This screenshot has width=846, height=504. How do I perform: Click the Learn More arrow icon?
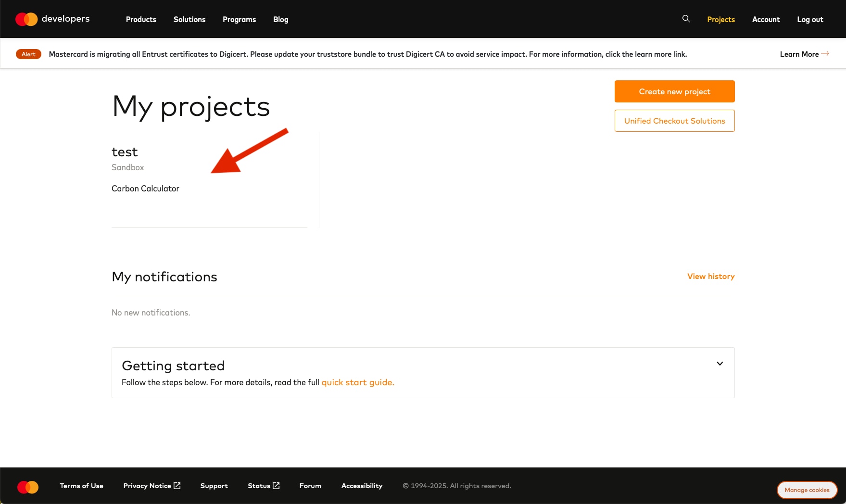[825, 54]
